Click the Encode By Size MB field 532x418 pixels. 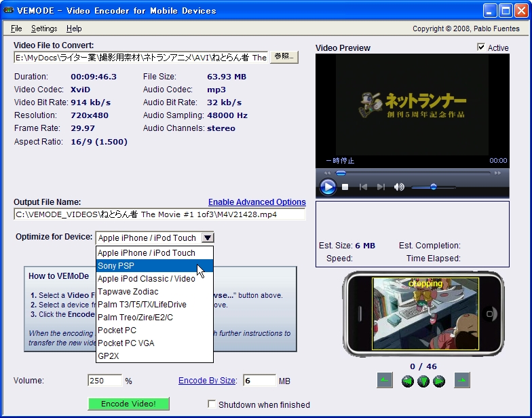(x=259, y=380)
